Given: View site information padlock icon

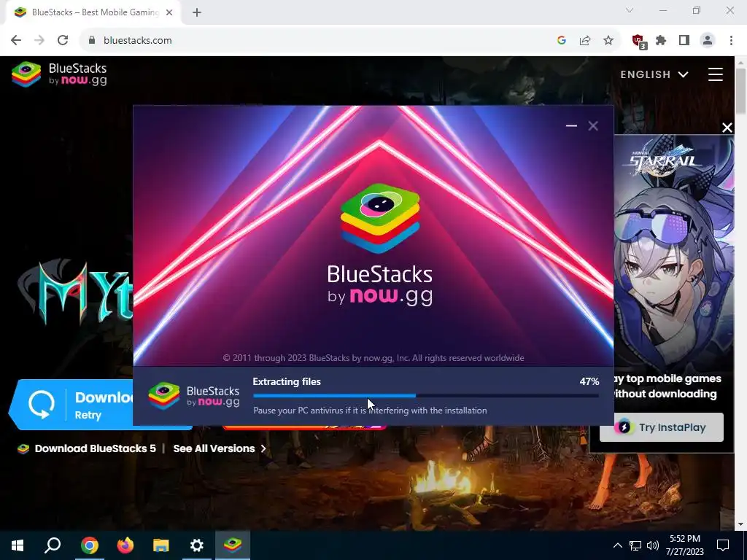Looking at the screenshot, I should click(x=92, y=41).
